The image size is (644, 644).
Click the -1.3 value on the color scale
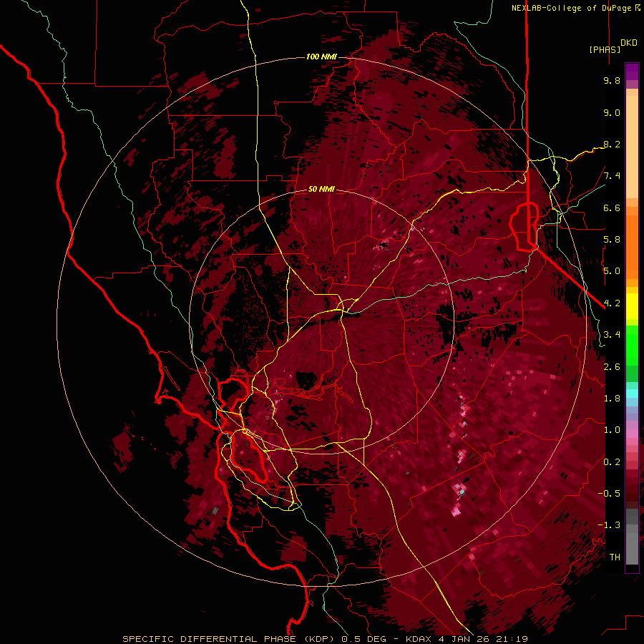coord(609,525)
